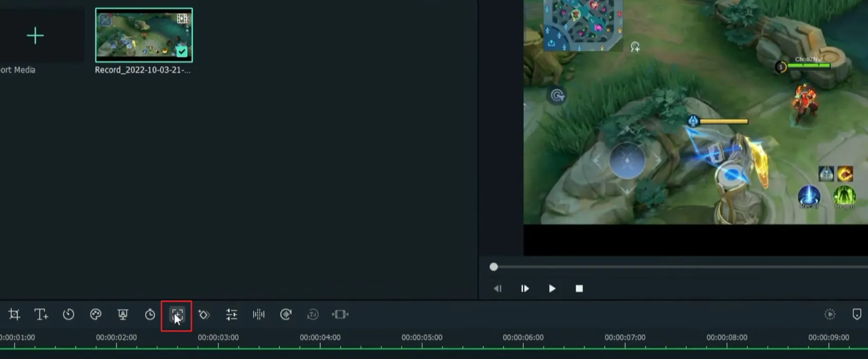Open the Duration stopwatch tool
Image resolution: width=868 pixels, height=359 pixels.
[x=150, y=314]
